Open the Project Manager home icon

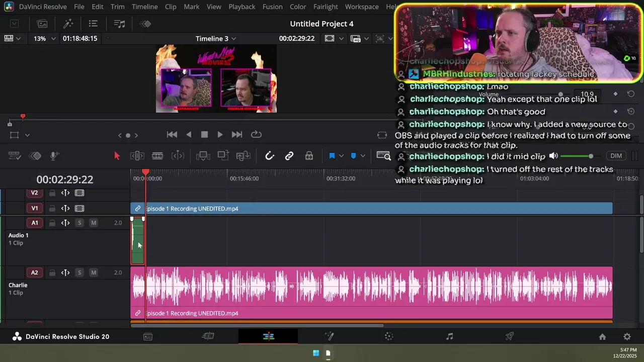pyautogui.click(x=602, y=337)
